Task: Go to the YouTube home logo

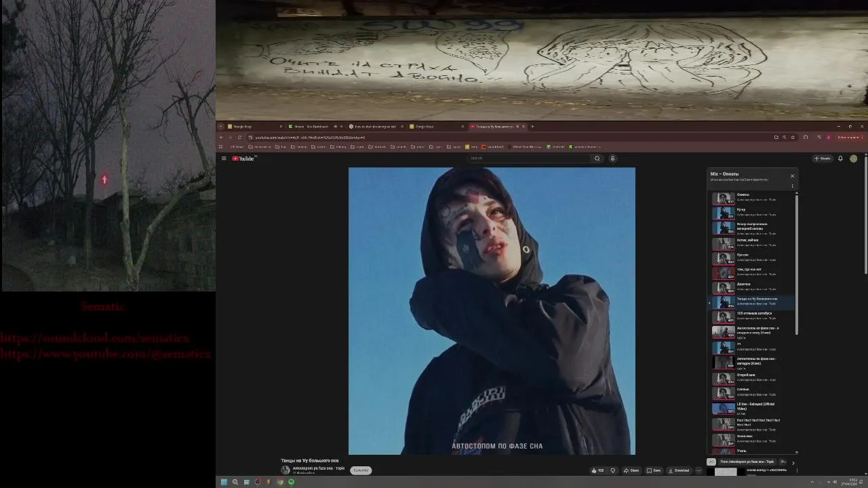Action: pyautogui.click(x=243, y=159)
